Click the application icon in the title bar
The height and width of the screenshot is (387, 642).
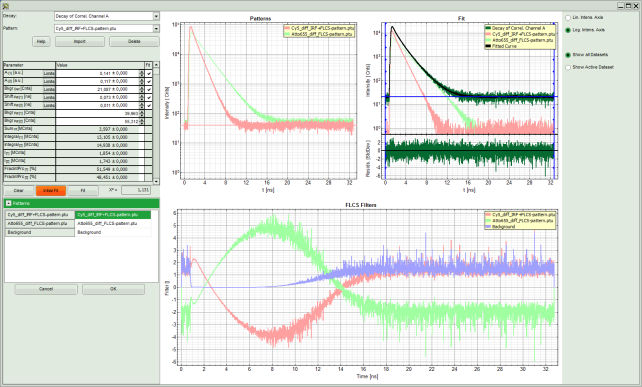pos(5,6)
